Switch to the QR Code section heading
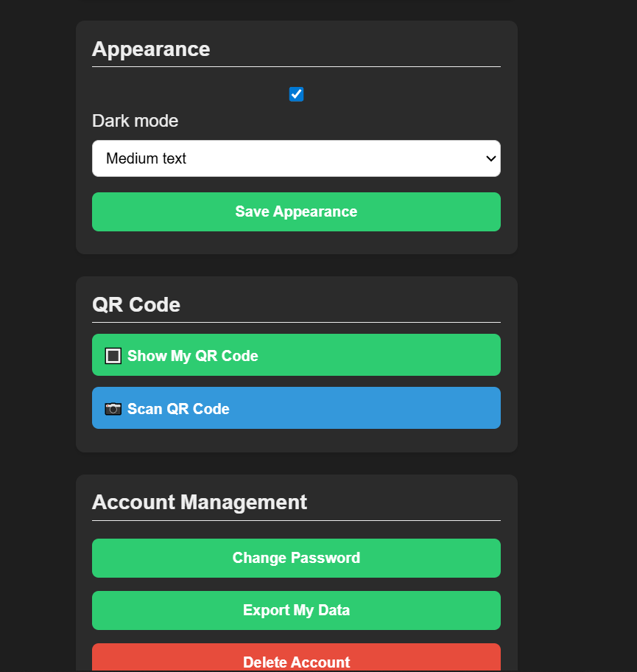 click(x=136, y=304)
